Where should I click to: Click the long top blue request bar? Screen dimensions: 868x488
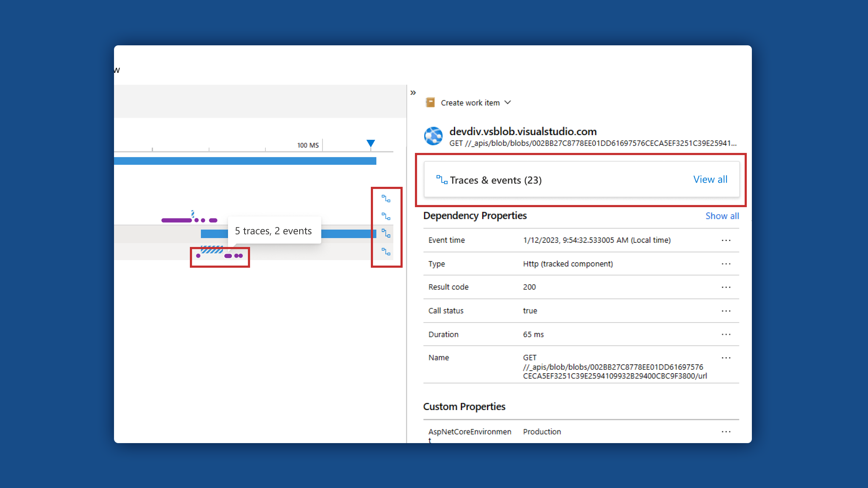[x=245, y=161]
